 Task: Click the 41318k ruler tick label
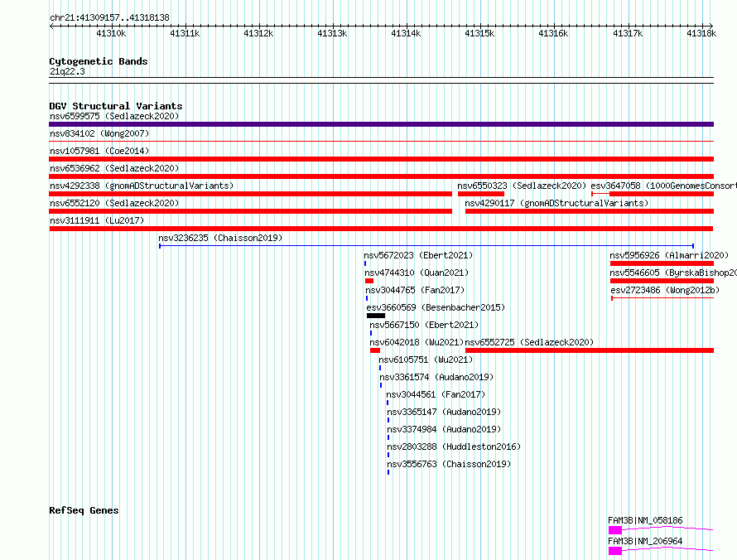click(x=701, y=33)
